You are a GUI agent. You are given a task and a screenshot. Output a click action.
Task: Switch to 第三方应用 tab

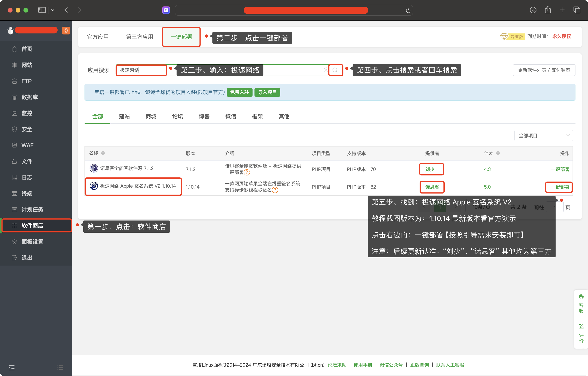click(x=139, y=37)
